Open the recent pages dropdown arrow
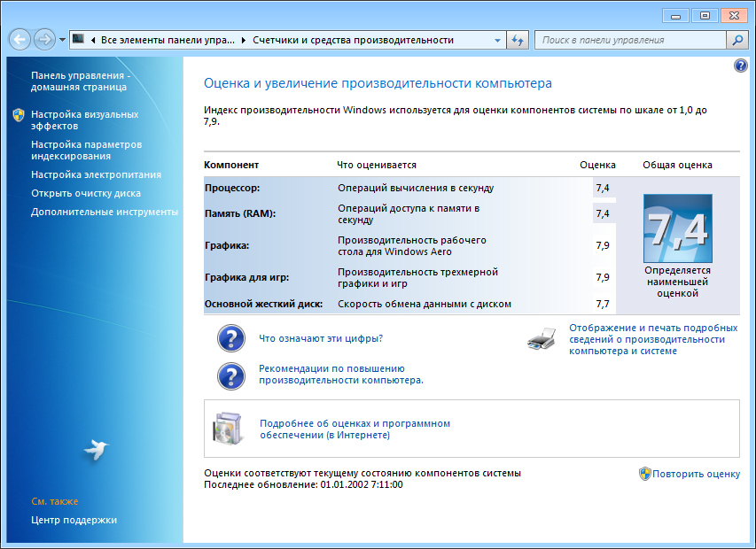The image size is (756, 549). pos(62,40)
